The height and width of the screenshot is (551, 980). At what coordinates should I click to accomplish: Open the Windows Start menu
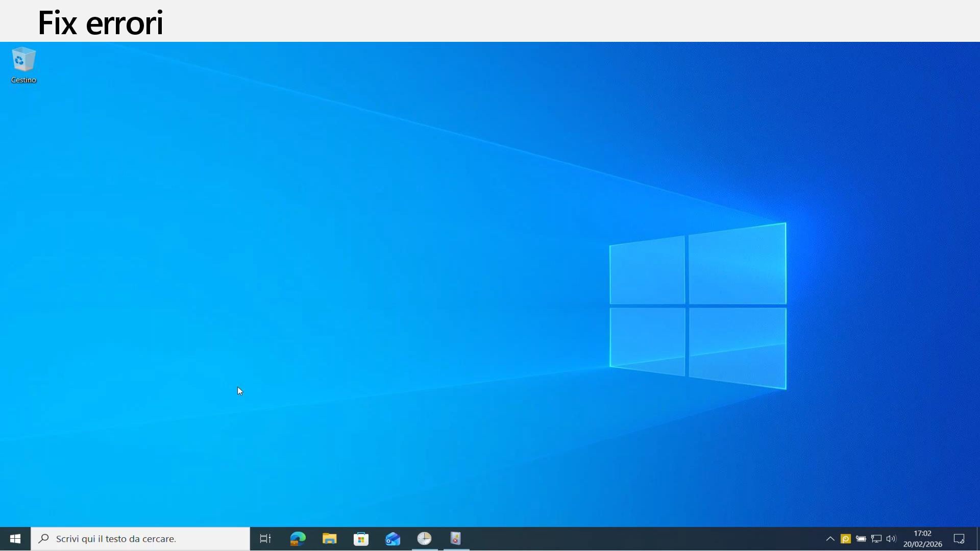pos(15,539)
